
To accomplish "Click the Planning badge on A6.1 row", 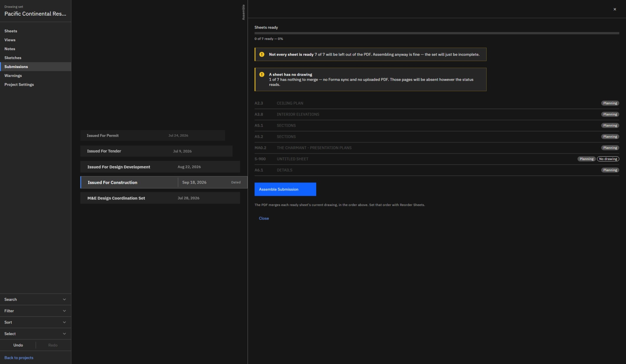I will tap(610, 170).
